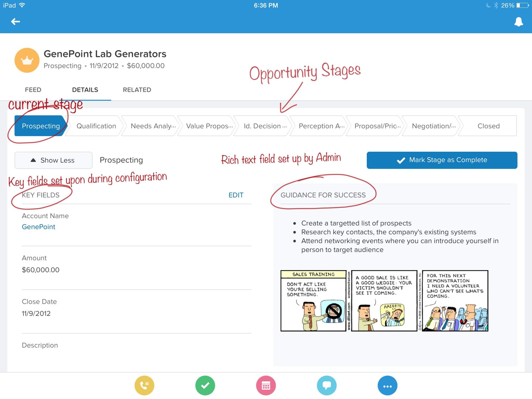The image size is (532, 399).
Task: Select the Qualification stage
Action: [96, 126]
